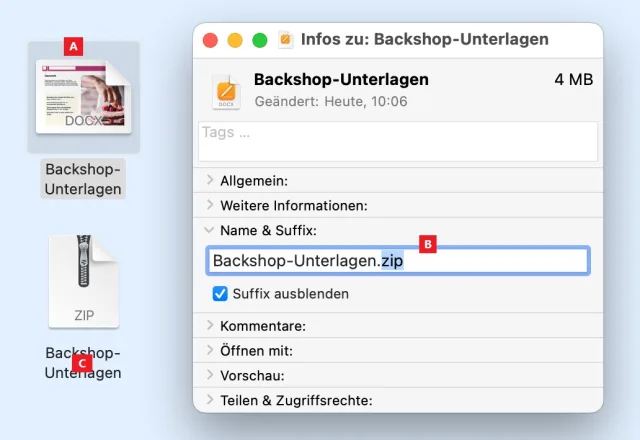Viewport: 640px width, 440px height.
Task: Expand the Vorschau section
Action: pos(210,374)
